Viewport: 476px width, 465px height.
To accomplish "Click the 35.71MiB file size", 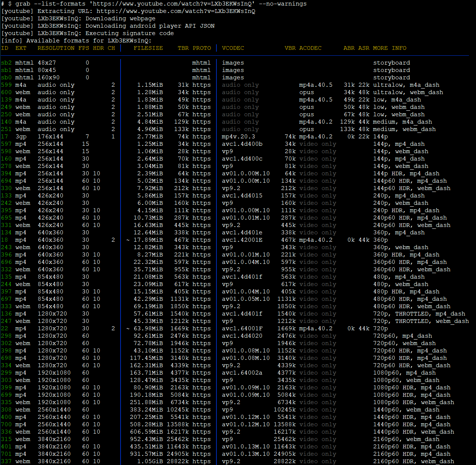I will coord(148,269).
